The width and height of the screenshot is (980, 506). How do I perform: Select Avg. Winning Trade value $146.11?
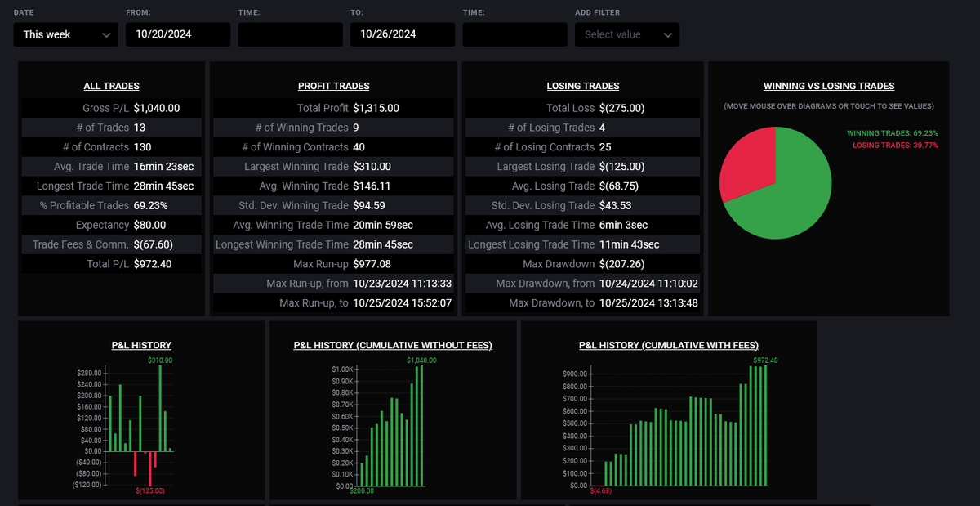point(372,186)
